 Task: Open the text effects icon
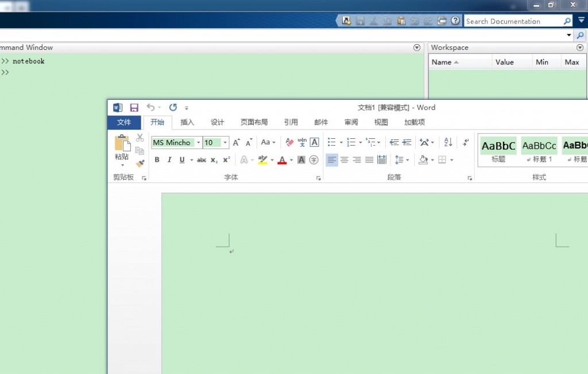pos(244,160)
